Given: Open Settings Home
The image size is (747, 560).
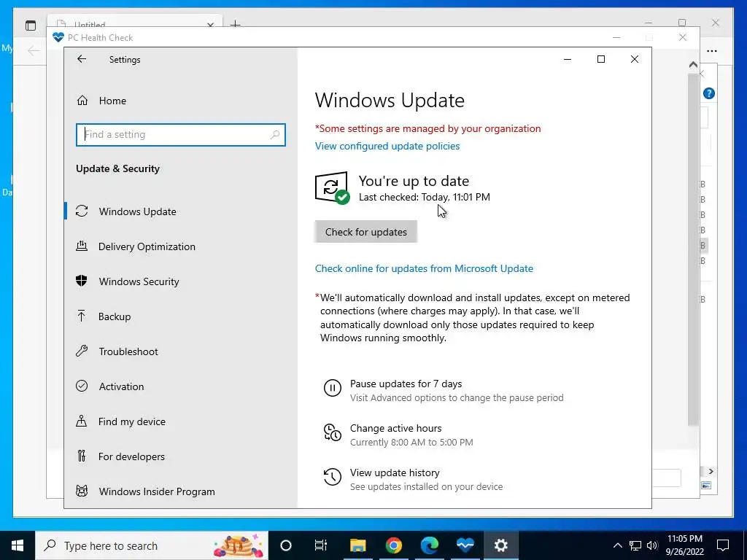Looking at the screenshot, I should pyautogui.click(x=112, y=101).
